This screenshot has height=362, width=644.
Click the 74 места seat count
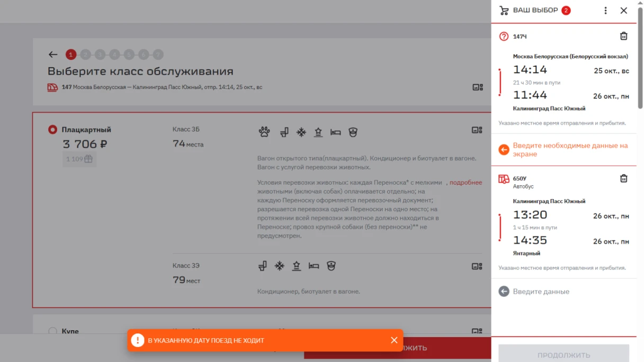(x=188, y=144)
